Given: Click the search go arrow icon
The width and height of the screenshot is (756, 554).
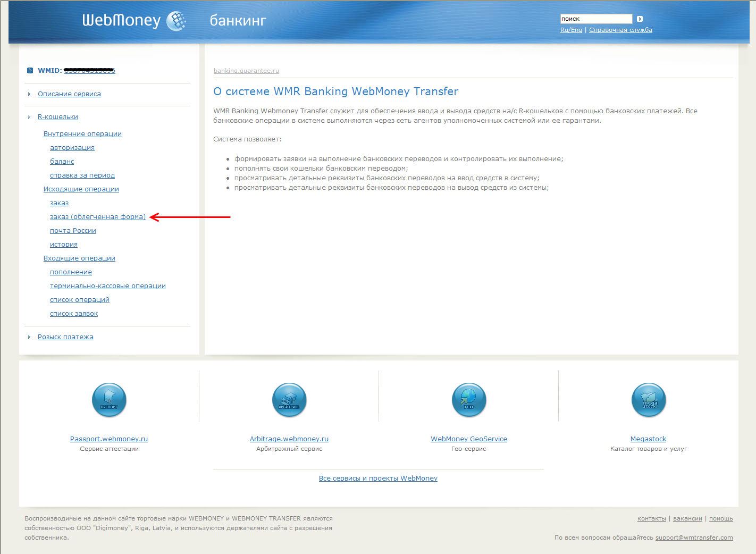Looking at the screenshot, I should click(640, 19).
